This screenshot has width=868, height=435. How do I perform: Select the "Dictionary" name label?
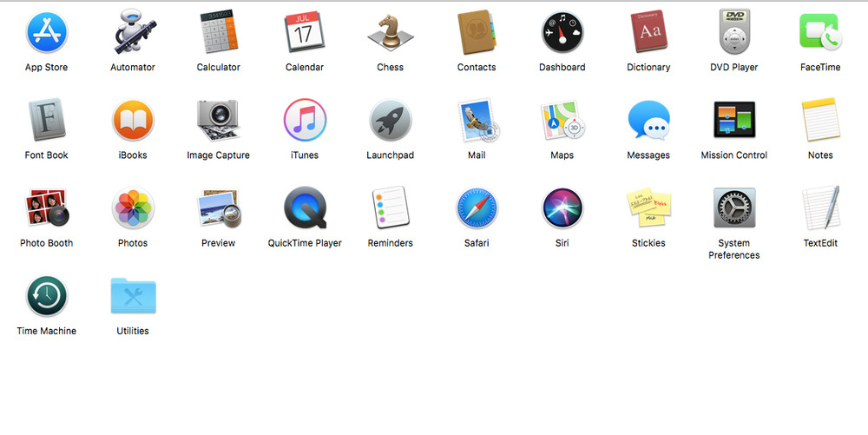pyautogui.click(x=648, y=68)
